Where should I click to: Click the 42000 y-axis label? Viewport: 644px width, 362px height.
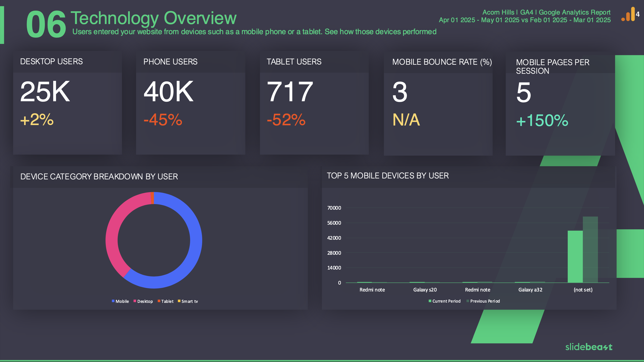pos(334,238)
